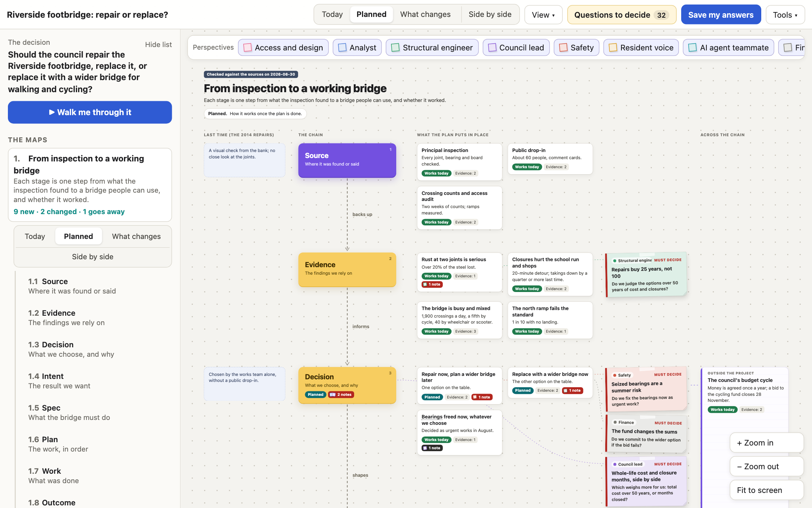This screenshot has height=508, width=812.
Task: Open the Tools dropdown menu
Action: (785, 15)
